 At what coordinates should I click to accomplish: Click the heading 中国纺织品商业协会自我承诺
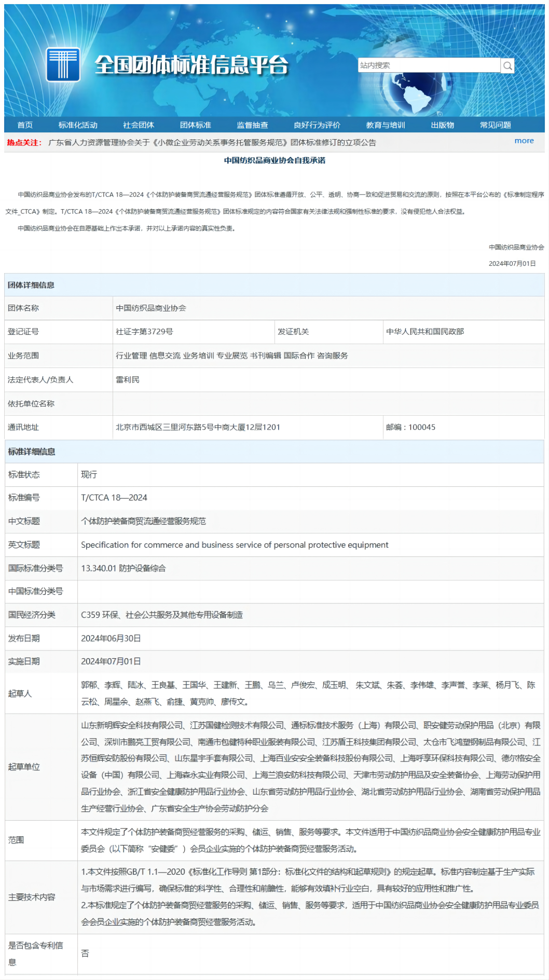coord(274,160)
